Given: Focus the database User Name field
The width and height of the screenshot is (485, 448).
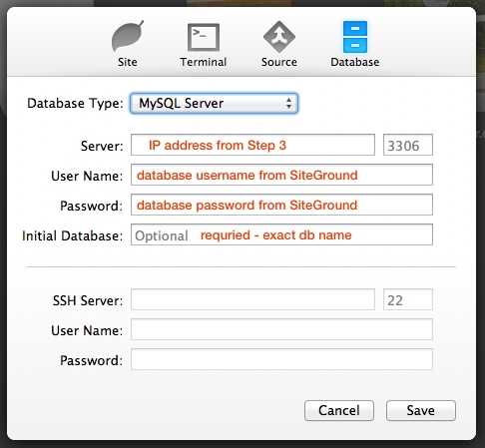Looking at the screenshot, I should click(281, 175).
